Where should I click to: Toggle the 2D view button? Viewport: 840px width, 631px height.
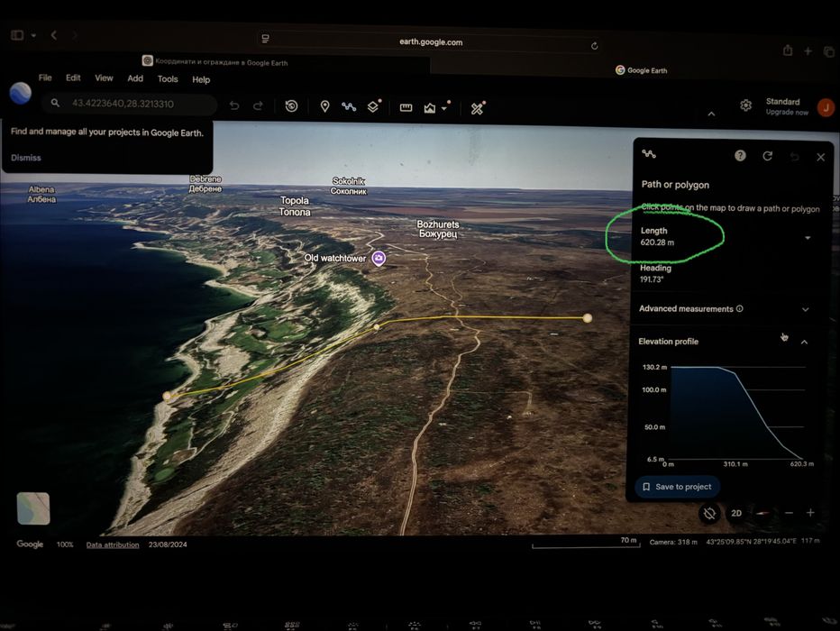[736, 513]
